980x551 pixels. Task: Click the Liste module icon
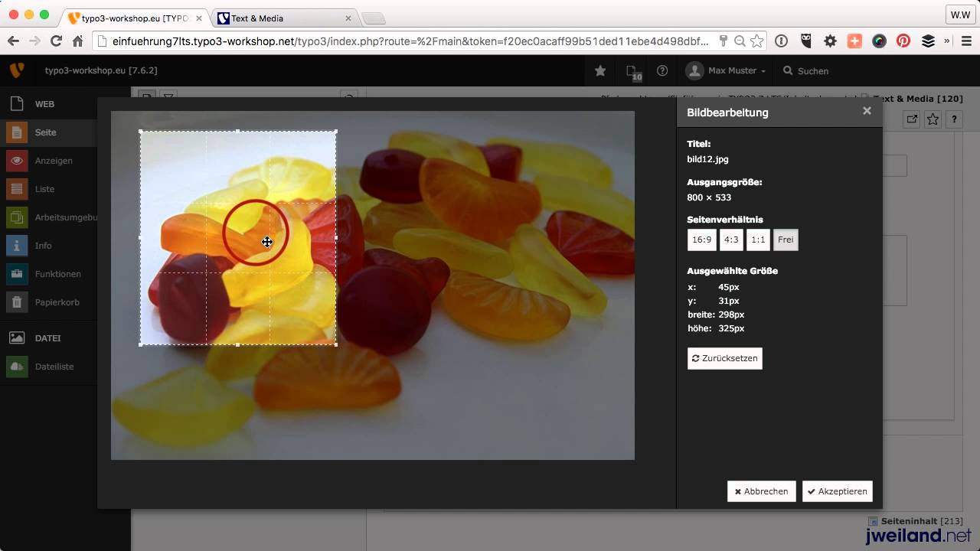click(x=17, y=189)
